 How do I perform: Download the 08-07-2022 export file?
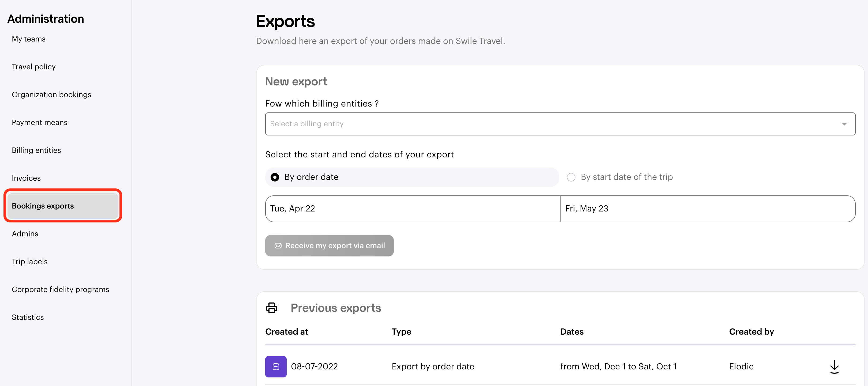tap(834, 366)
